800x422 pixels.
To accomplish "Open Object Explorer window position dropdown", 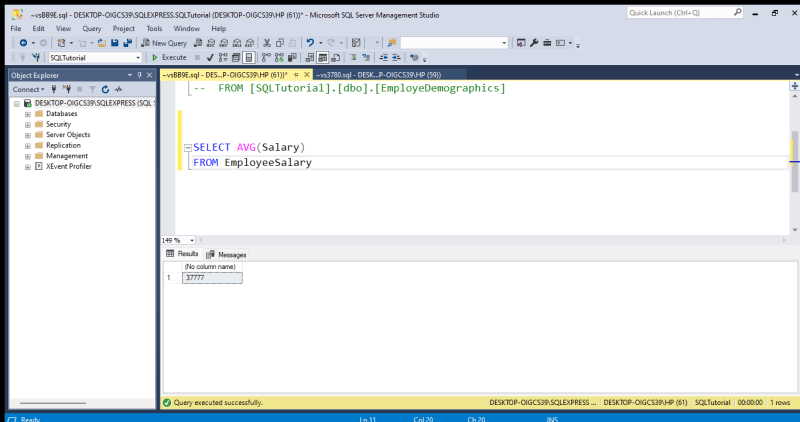I will pyautogui.click(x=130, y=75).
